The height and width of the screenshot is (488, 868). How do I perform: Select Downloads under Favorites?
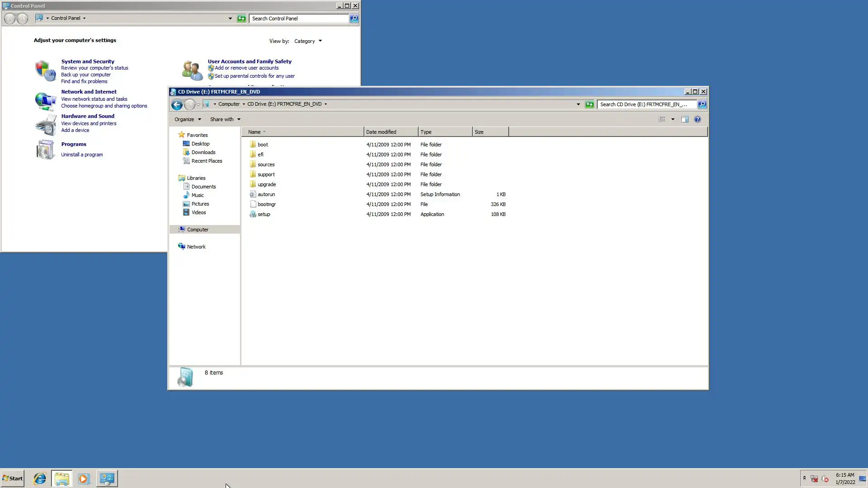pyautogui.click(x=203, y=152)
